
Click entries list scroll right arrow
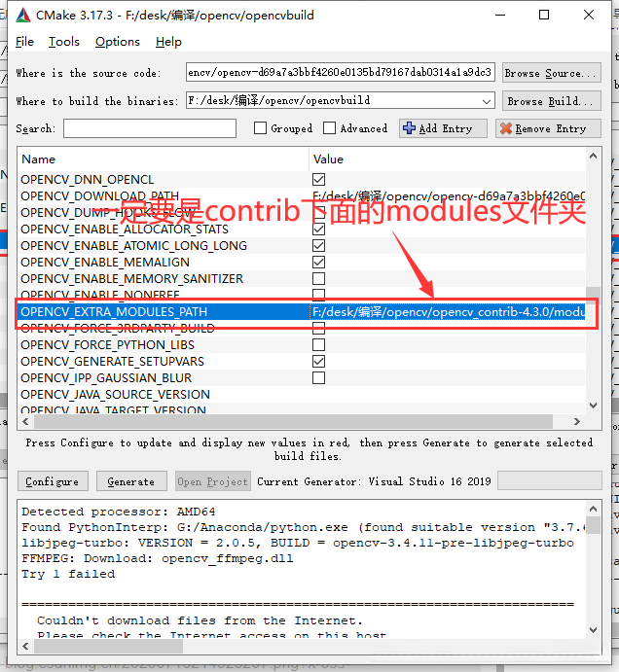(577, 421)
